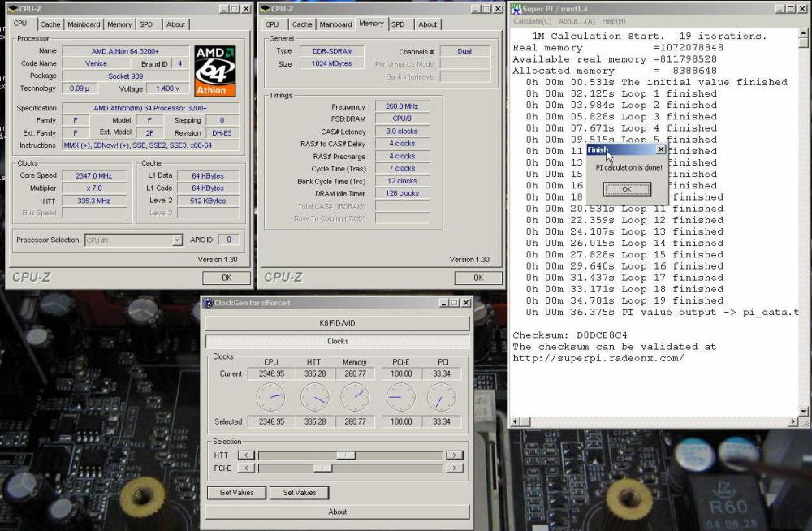
Task: Open About tab in left CPU-Z window
Action: [x=175, y=24]
